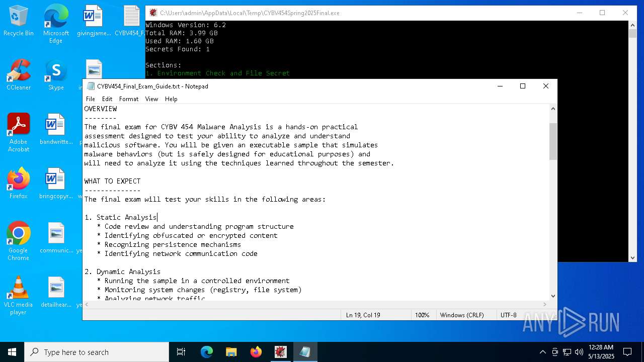Image resolution: width=644 pixels, height=362 pixels.
Task: Show hidden tray icons chevron
Action: point(542,352)
